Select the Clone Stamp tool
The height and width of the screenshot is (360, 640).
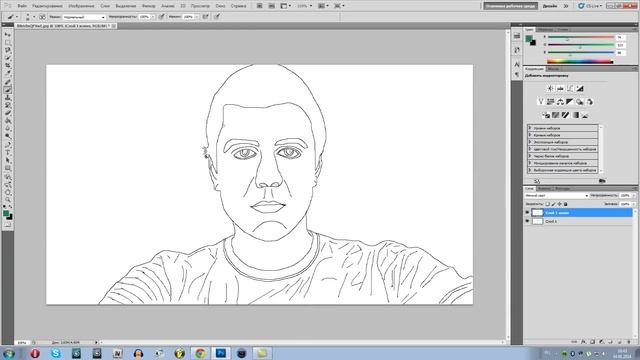8,98
